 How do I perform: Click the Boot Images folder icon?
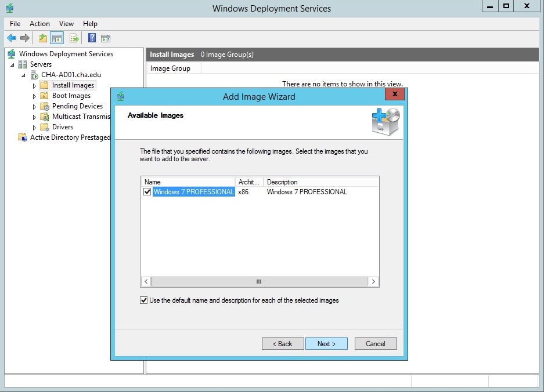44,96
